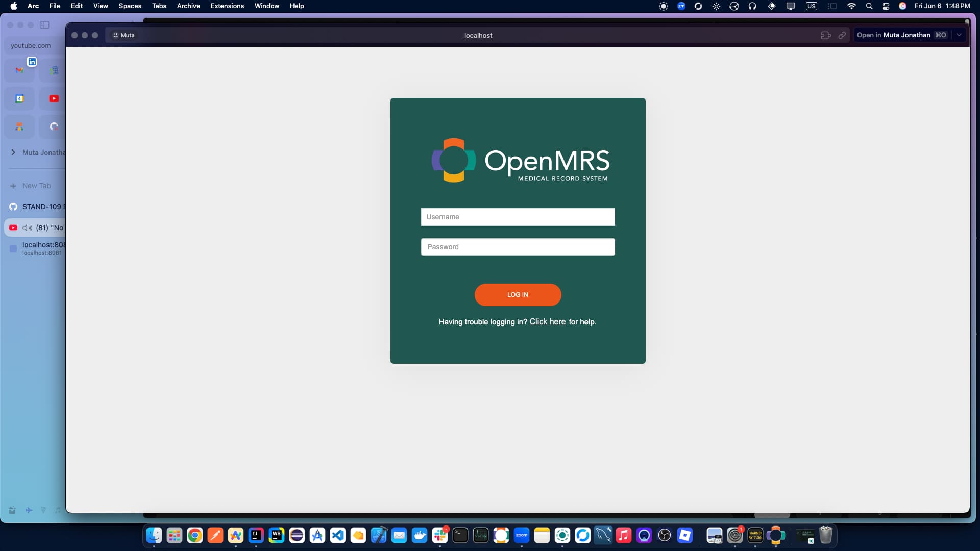This screenshot has height=551, width=980.
Task: Open the File menu
Action: [x=55, y=6]
